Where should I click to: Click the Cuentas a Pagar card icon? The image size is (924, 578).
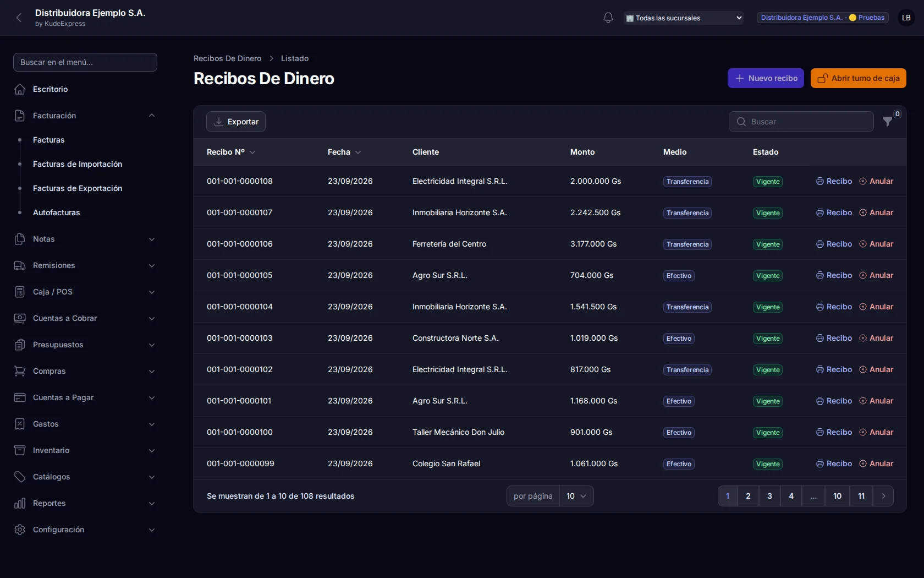pyautogui.click(x=20, y=397)
